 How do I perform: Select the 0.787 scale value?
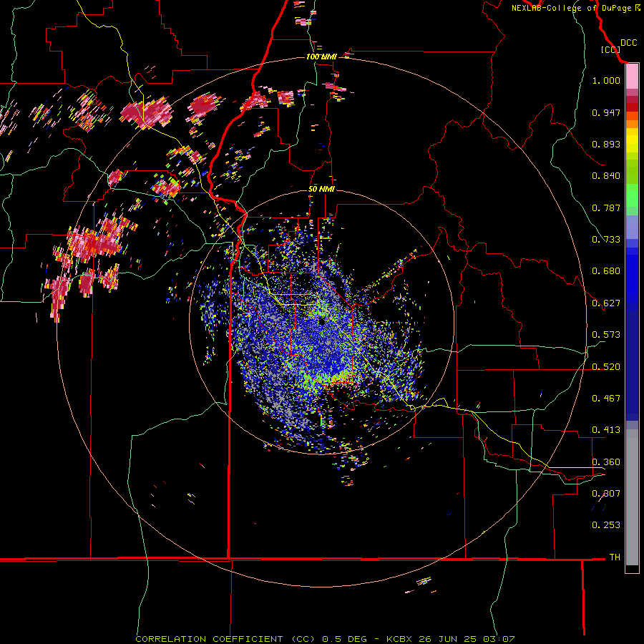click(x=606, y=208)
